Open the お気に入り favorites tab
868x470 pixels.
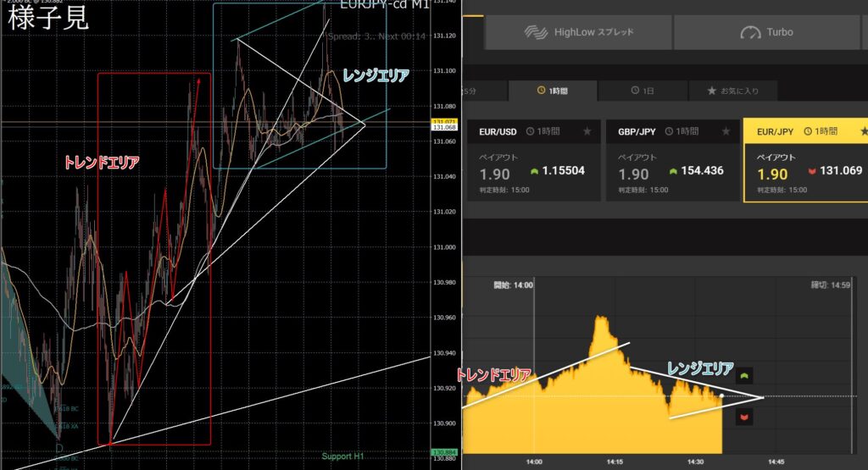(x=732, y=91)
